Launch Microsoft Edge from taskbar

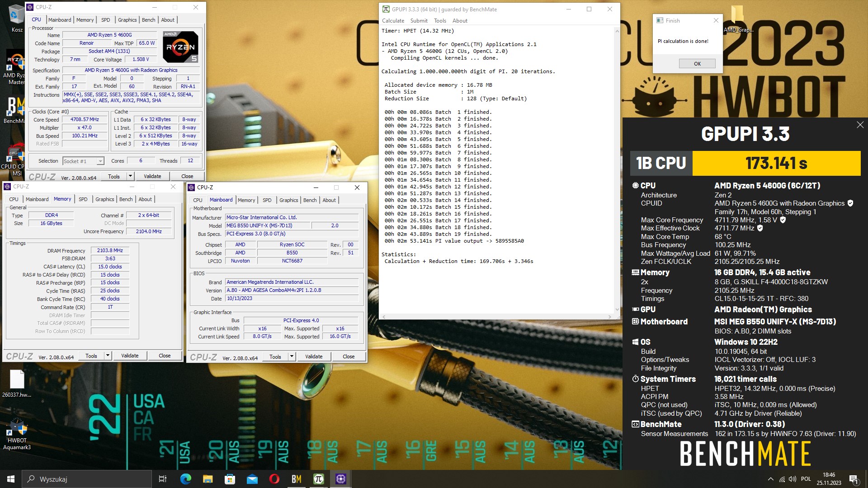[185, 479]
